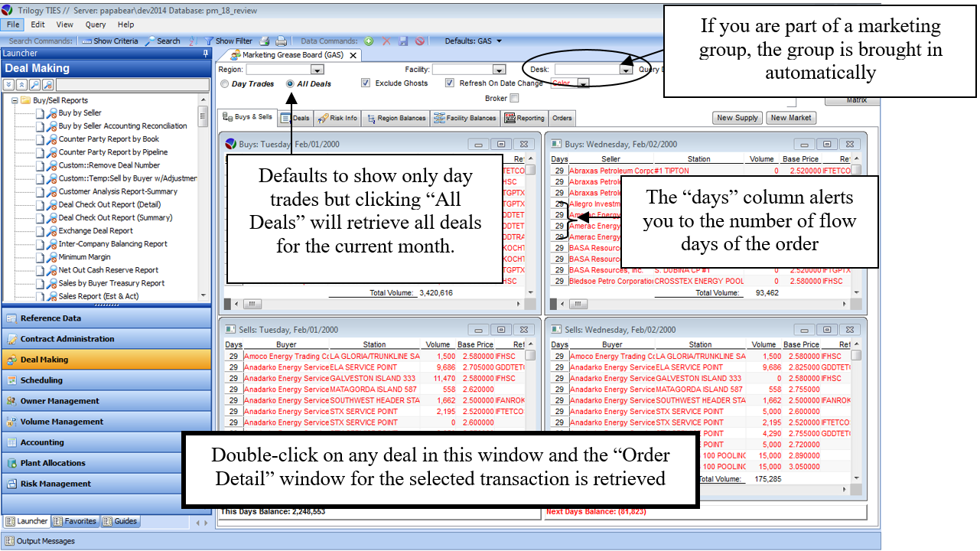Click the red X delete data icon
Viewport: 980px width, 551px height.
click(386, 41)
